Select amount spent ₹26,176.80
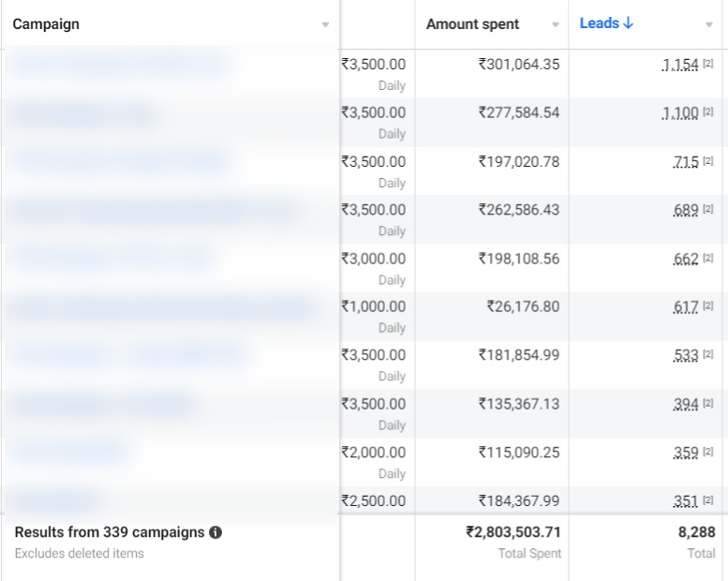Image resolution: width=728 pixels, height=581 pixels. pos(523,307)
